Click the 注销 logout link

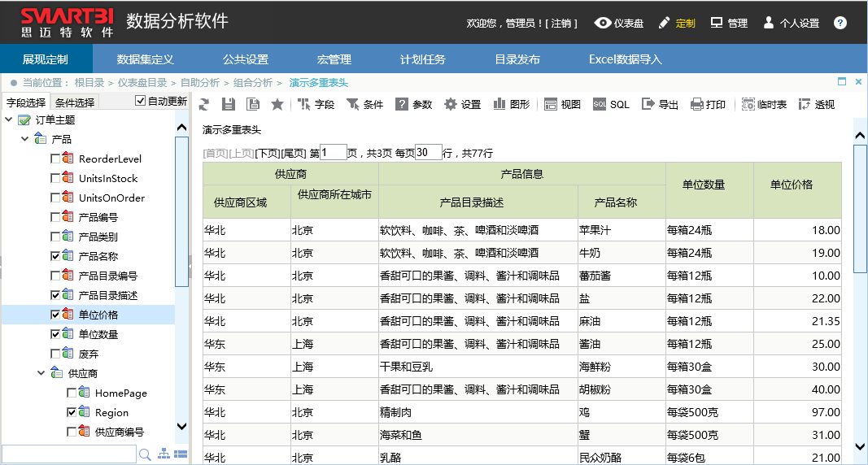(560, 24)
